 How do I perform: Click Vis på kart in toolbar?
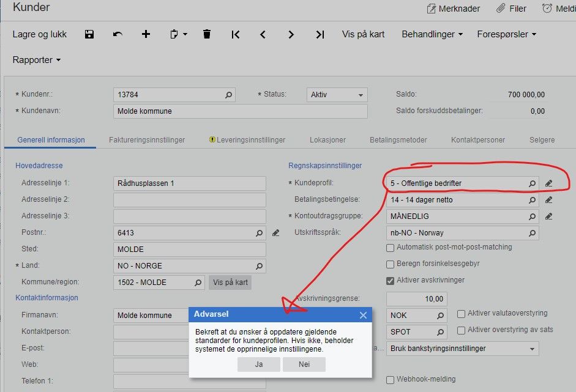pos(363,34)
